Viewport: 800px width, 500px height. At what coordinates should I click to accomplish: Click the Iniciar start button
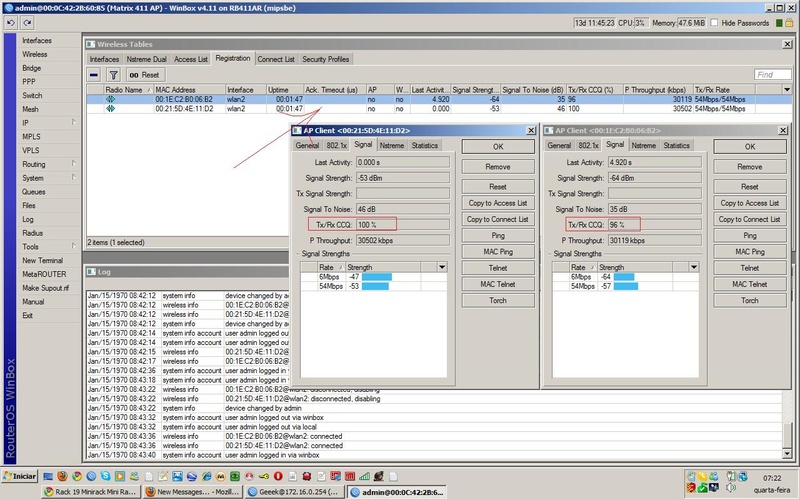point(19,477)
